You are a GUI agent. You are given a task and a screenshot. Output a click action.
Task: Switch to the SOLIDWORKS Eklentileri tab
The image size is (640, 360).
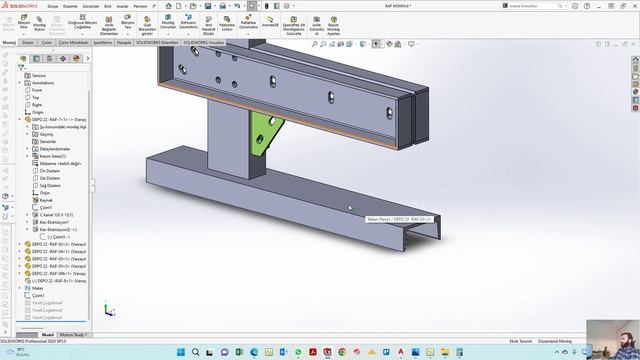pyautogui.click(x=157, y=42)
